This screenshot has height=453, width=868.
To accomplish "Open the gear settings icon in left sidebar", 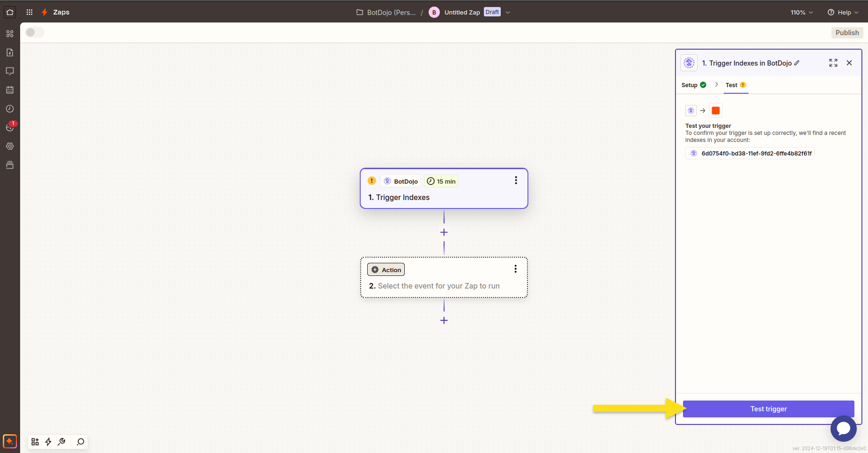I will point(10,146).
